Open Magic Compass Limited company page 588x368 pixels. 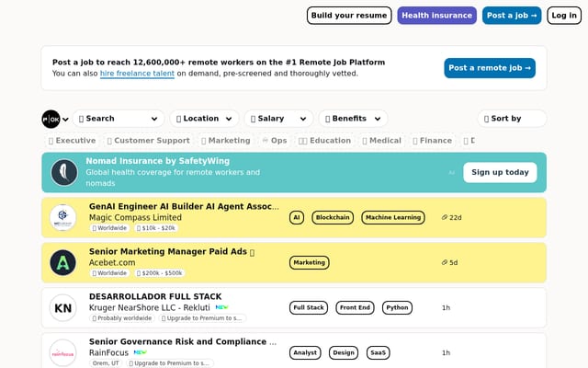coord(135,217)
